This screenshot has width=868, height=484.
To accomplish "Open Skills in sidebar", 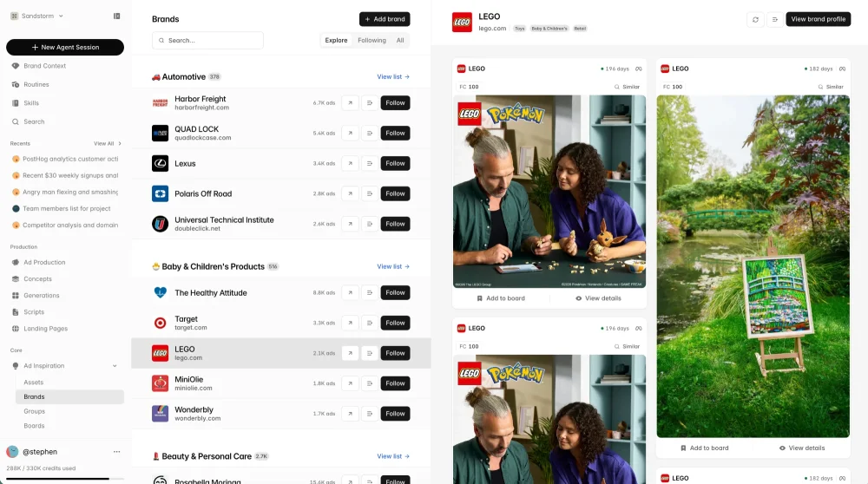I will (x=31, y=103).
